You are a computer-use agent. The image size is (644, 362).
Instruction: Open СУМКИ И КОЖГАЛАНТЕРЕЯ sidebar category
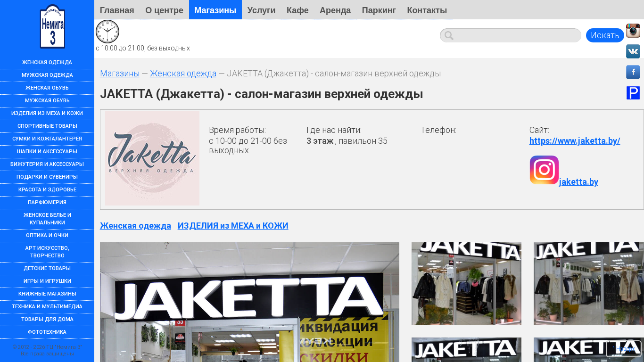click(x=47, y=139)
